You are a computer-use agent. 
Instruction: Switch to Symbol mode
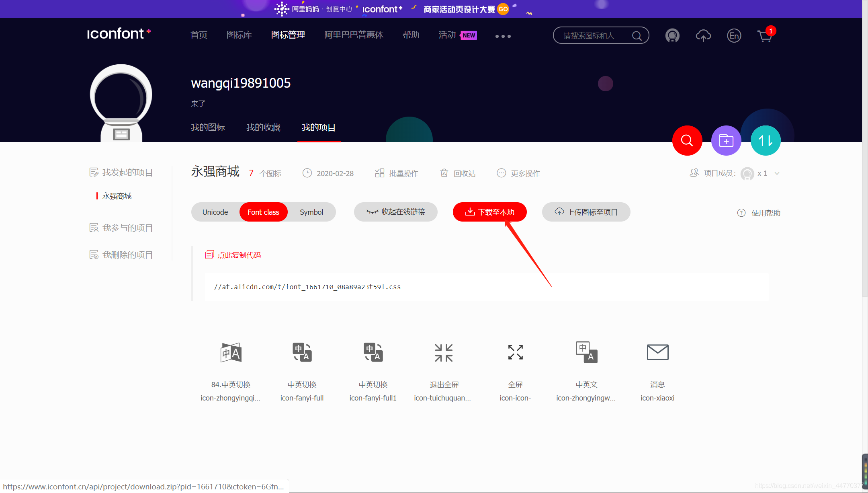311,212
